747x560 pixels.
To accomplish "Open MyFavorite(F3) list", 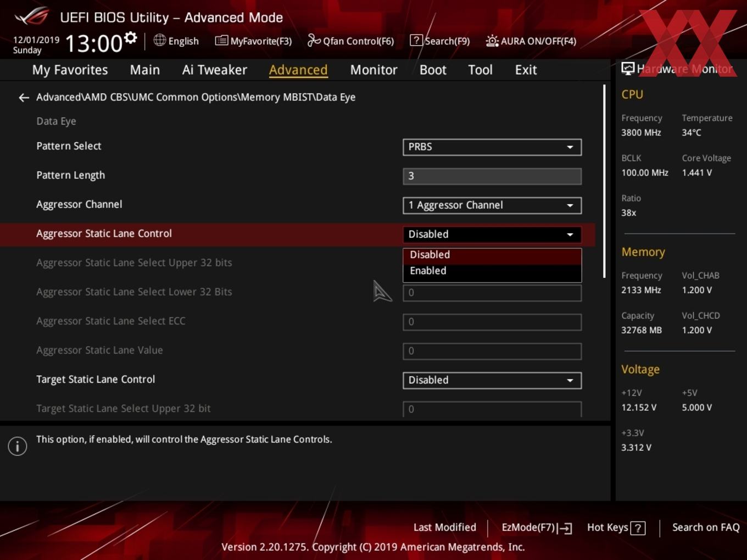I will point(253,41).
